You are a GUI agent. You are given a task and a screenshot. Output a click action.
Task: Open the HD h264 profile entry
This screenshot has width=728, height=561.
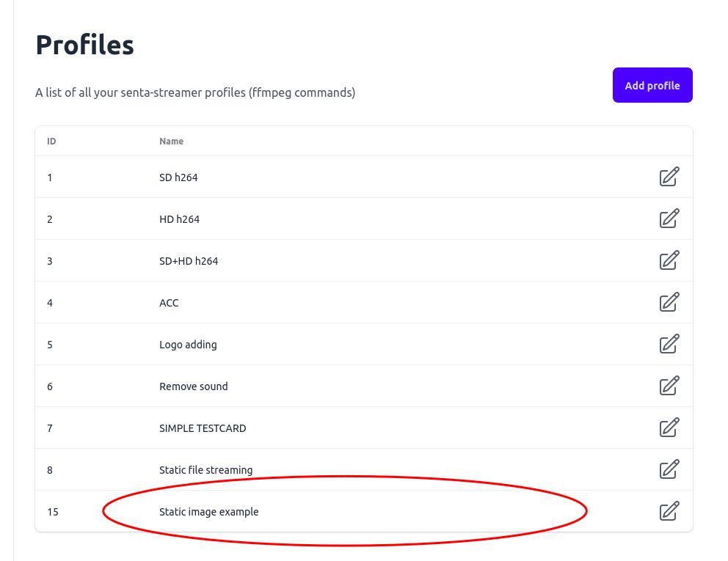click(x=178, y=219)
